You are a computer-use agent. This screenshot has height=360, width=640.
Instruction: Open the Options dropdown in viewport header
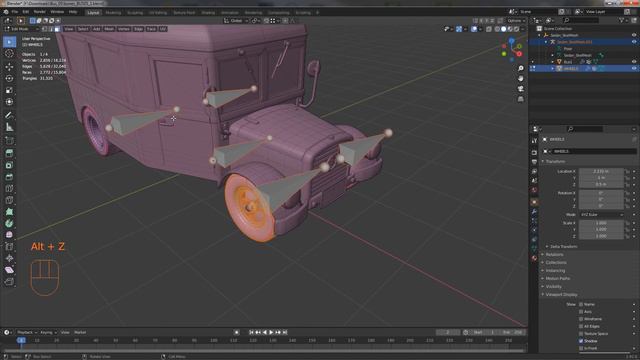(516, 20)
